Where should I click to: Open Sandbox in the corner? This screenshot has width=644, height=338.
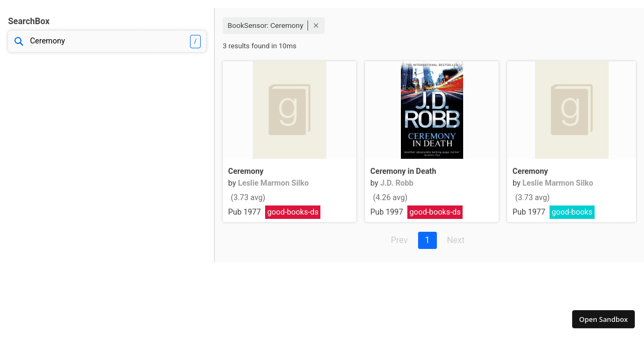tap(603, 319)
